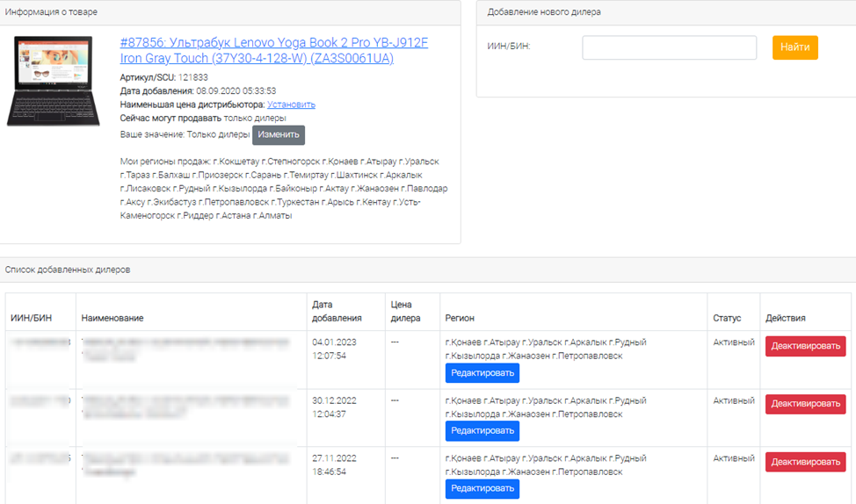Click the Установить distributor price link

point(291,104)
